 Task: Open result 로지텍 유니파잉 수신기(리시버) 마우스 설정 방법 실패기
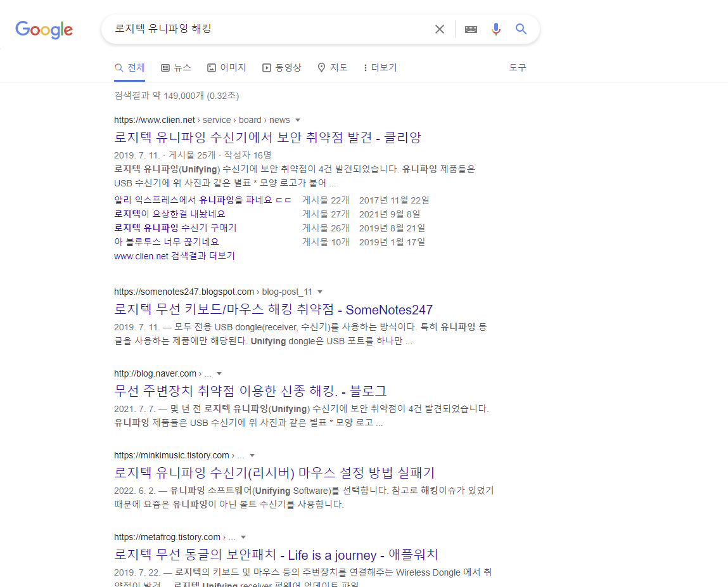tap(274, 473)
